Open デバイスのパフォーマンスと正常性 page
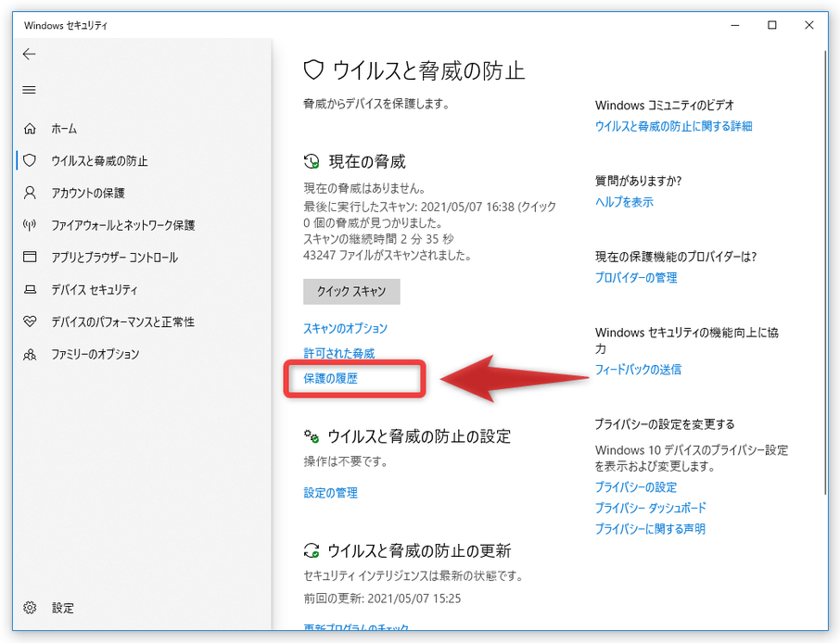The width and height of the screenshot is (840, 643). (122, 321)
